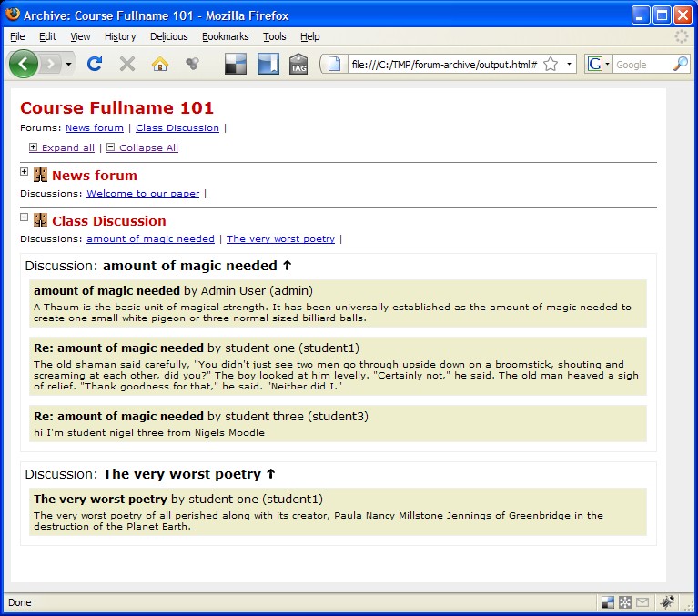The width and height of the screenshot is (698, 616).
Task: Open the Google search engine selector
Action: pyautogui.click(x=598, y=64)
